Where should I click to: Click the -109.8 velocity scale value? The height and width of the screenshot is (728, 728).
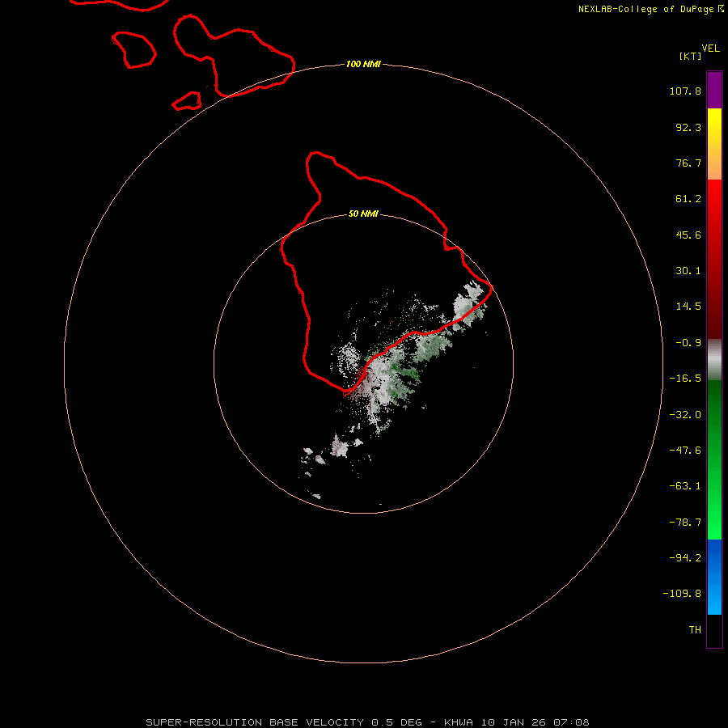coord(682,594)
